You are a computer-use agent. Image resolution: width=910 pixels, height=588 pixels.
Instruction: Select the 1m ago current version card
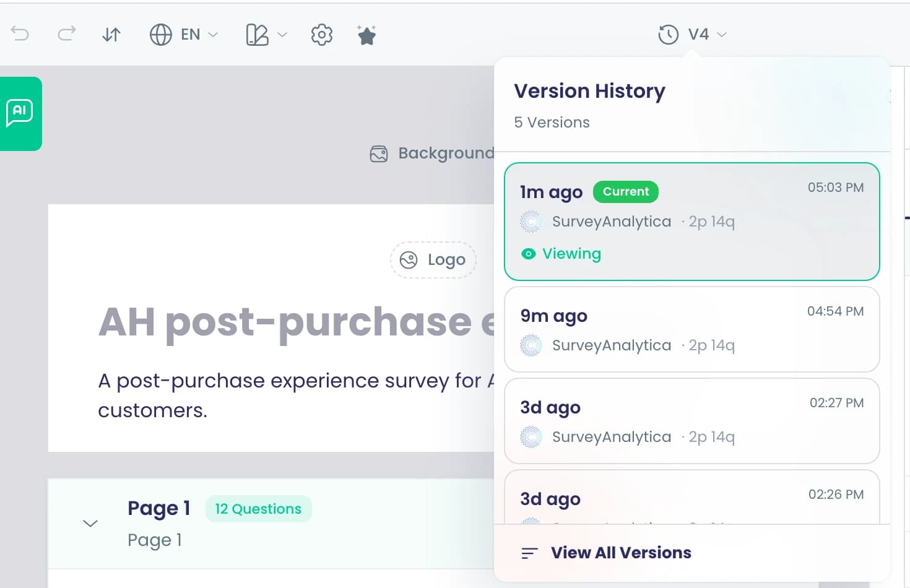(x=692, y=222)
